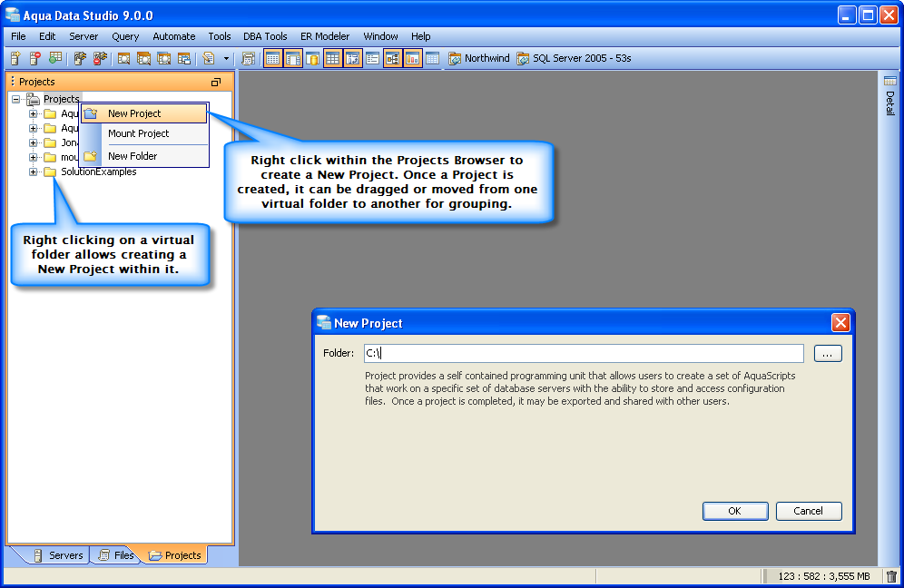
Task: Open the Edit menu
Action: click(47, 36)
